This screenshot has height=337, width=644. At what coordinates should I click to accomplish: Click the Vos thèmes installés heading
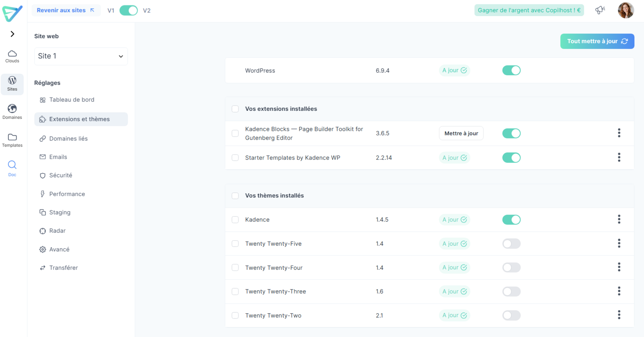pos(275,196)
